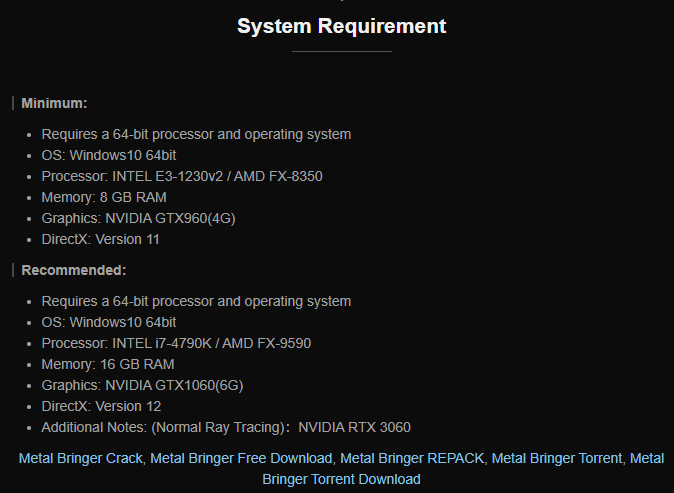Click the first Minimum 64-bit processor requirement line
674x493 pixels.
pos(196,134)
